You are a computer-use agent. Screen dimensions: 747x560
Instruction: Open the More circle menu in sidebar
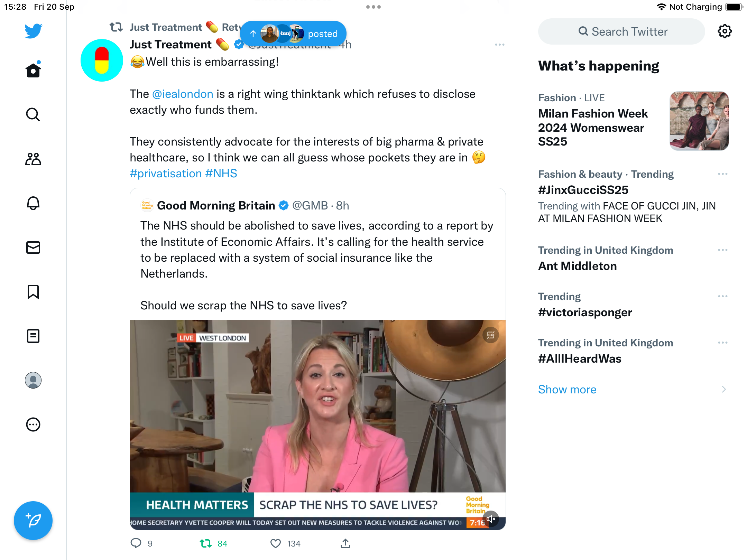pos(33,424)
